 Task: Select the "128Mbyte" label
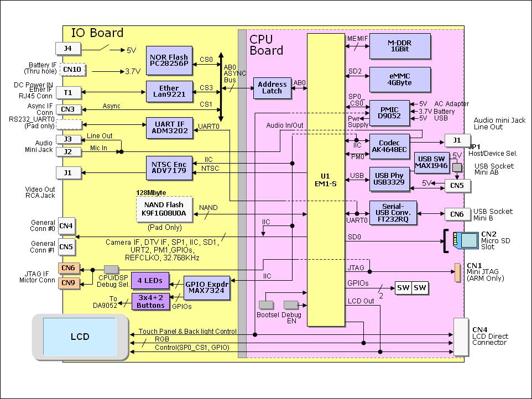coord(151,192)
